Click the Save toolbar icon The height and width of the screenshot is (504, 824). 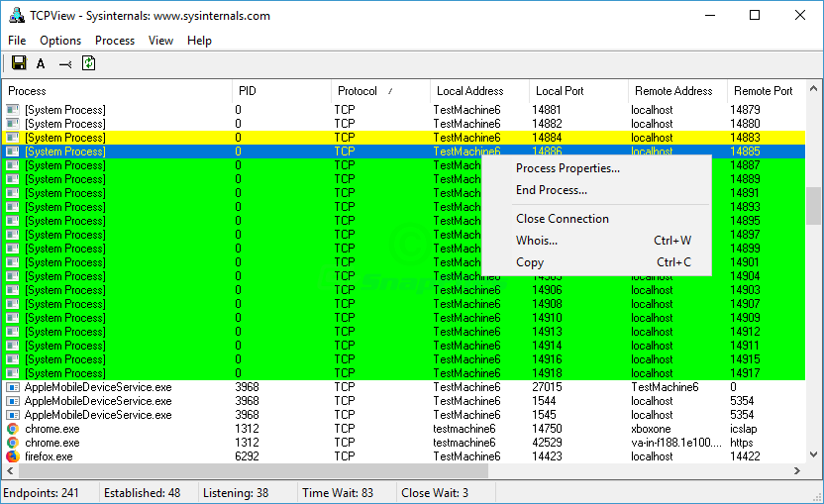pyautogui.click(x=19, y=63)
